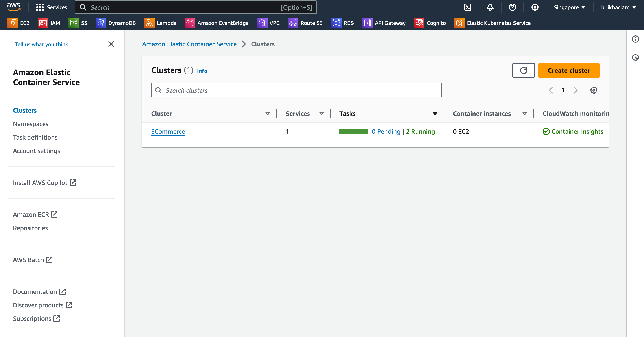This screenshot has width=644, height=337.
Task: Click Create cluster button
Action: click(x=569, y=70)
